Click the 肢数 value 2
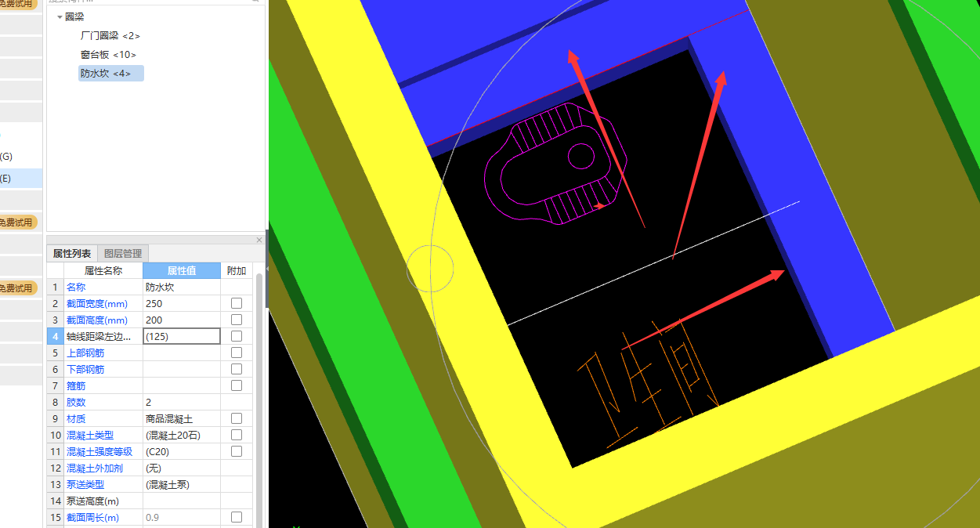Screen dimensions: 980x528 tap(182, 403)
